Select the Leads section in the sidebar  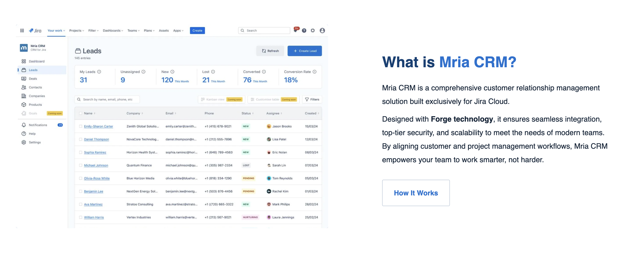[33, 70]
